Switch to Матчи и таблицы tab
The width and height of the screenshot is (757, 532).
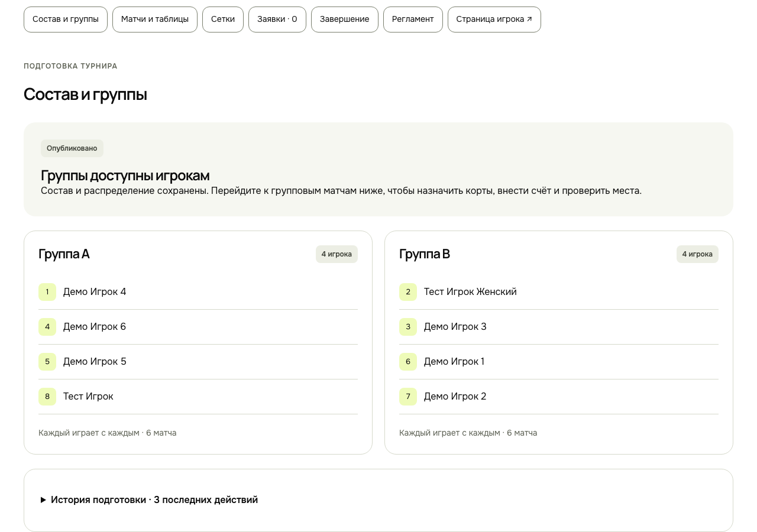point(155,20)
